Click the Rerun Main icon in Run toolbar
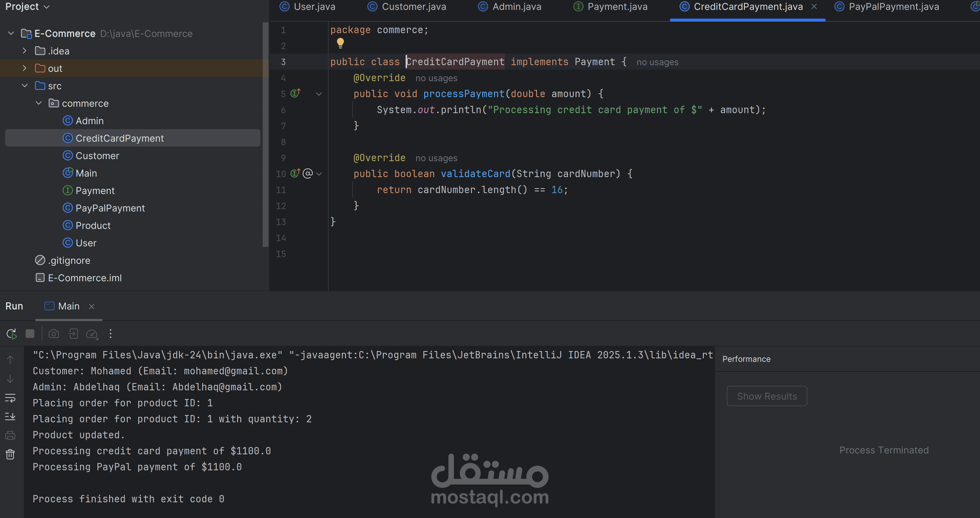Screen dimensions: 980x518 tap(11, 334)
